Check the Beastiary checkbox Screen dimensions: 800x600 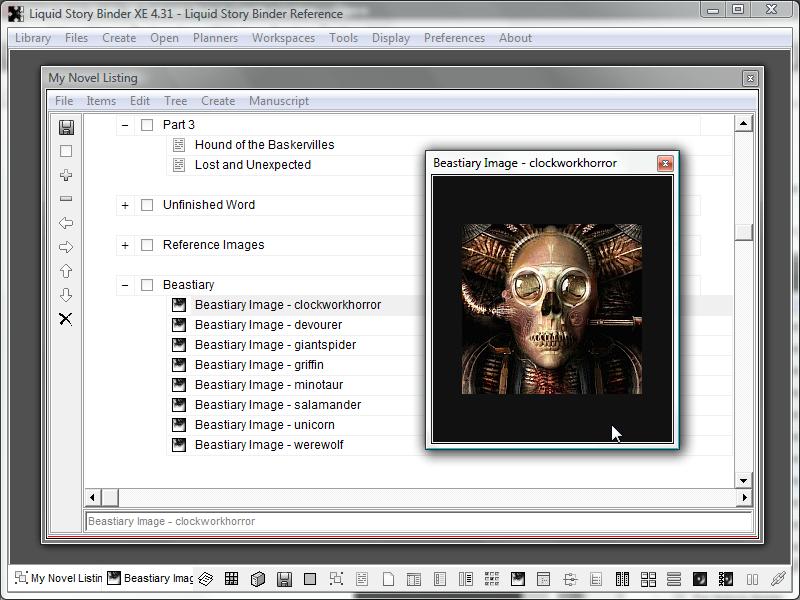point(147,285)
